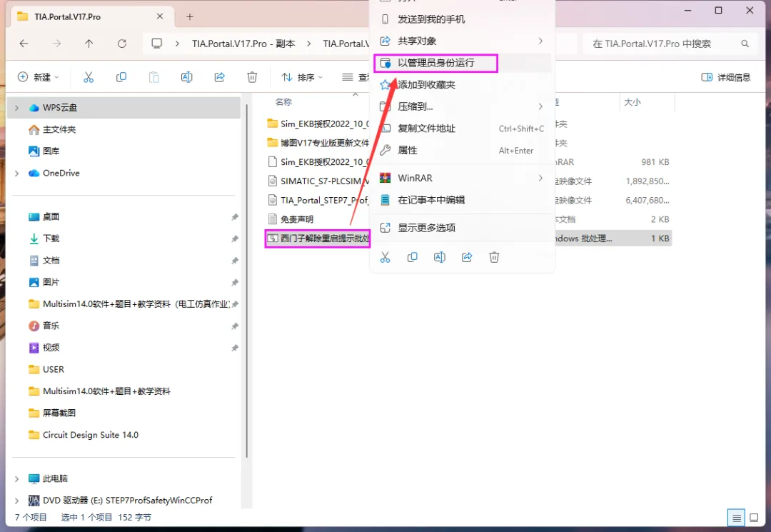Choose 显示更多选项 in context menu
This screenshot has width=771, height=532.
tap(462, 228)
